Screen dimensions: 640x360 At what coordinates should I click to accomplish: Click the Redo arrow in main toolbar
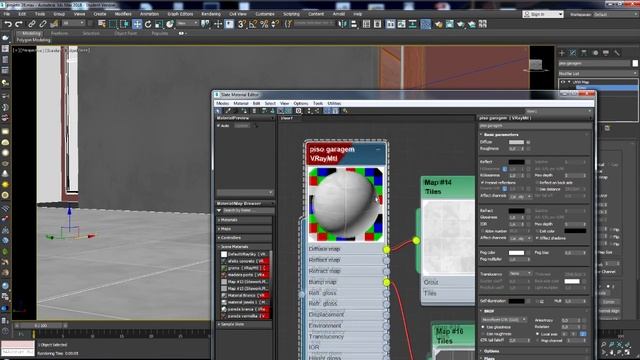click(19, 24)
